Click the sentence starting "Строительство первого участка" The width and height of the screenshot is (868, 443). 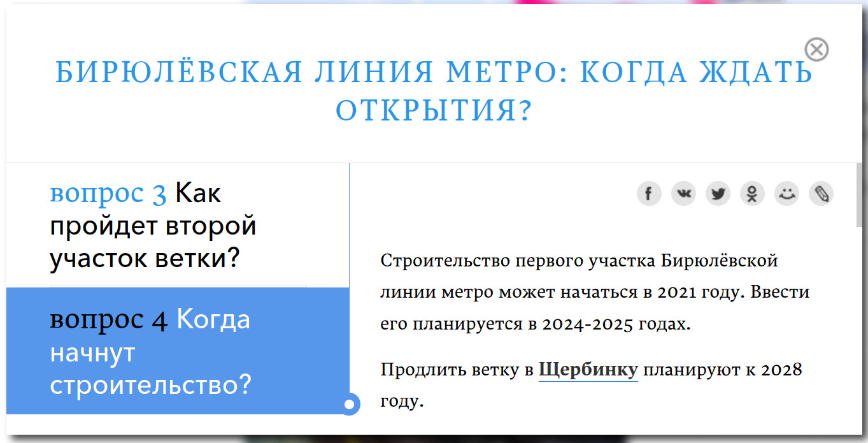[x=579, y=261]
